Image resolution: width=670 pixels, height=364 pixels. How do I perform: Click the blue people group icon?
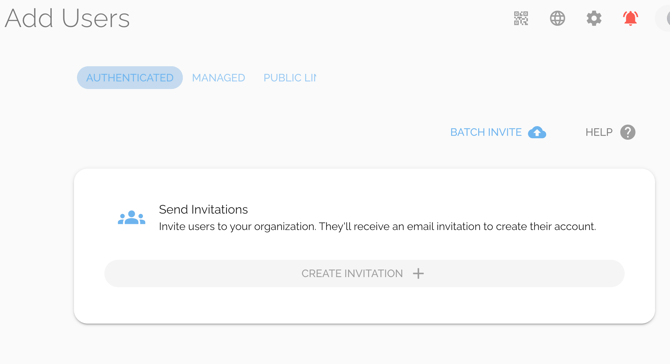coord(132,217)
